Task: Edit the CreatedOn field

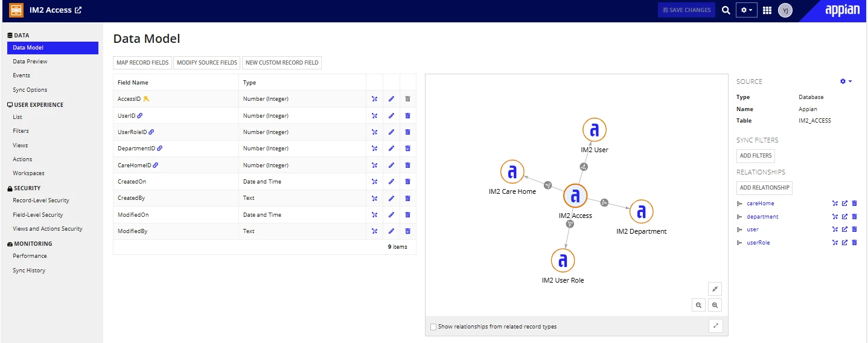Action: pos(391,181)
